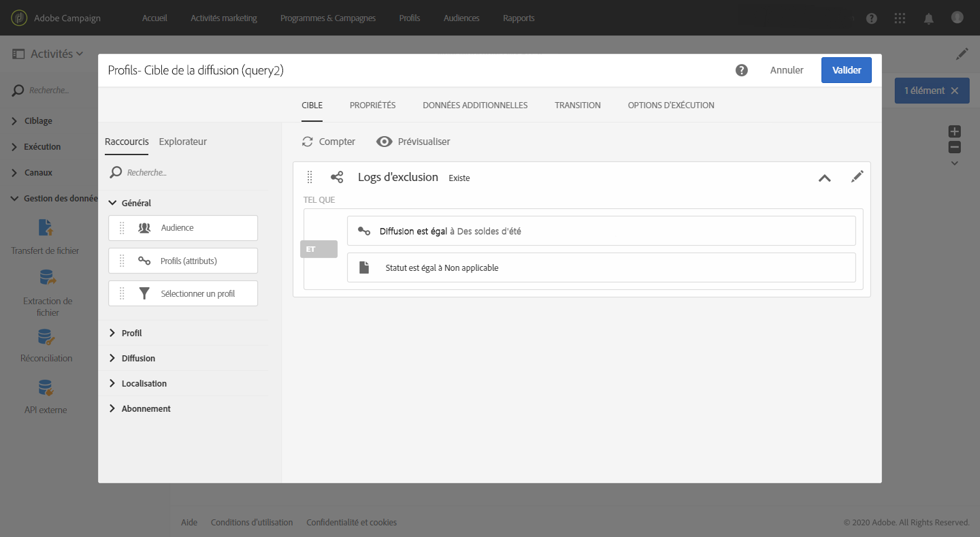The width and height of the screenshot is (980, 537).
Task: Open the help question mark in dialog header
Action: 742,70
